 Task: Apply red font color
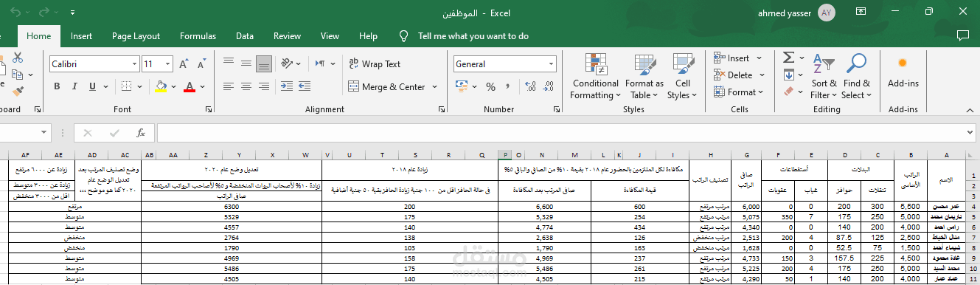click(x=190, y=87)
